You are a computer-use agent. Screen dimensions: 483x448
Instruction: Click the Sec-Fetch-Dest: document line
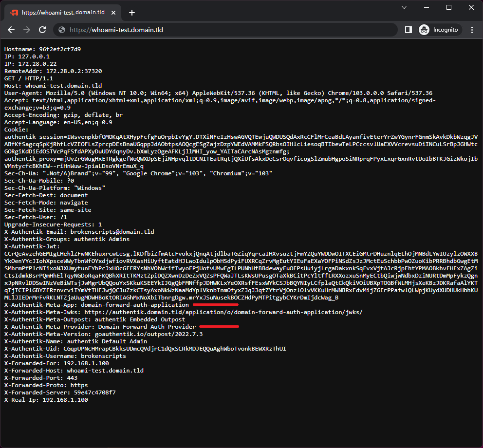pyautogui.click(x=46, y=195)
